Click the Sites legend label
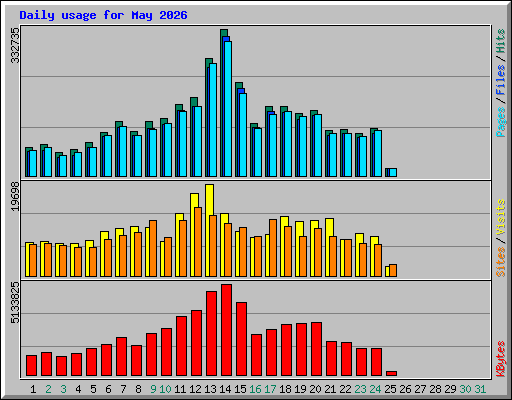This screenshot has height=400, width=512. pyautogui.click(x=501, y=262)
